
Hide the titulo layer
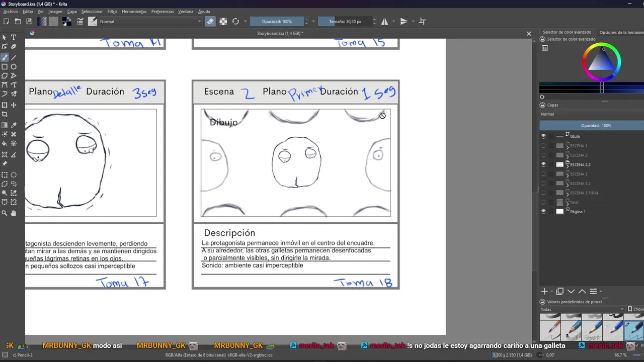(x=543, y=136)
